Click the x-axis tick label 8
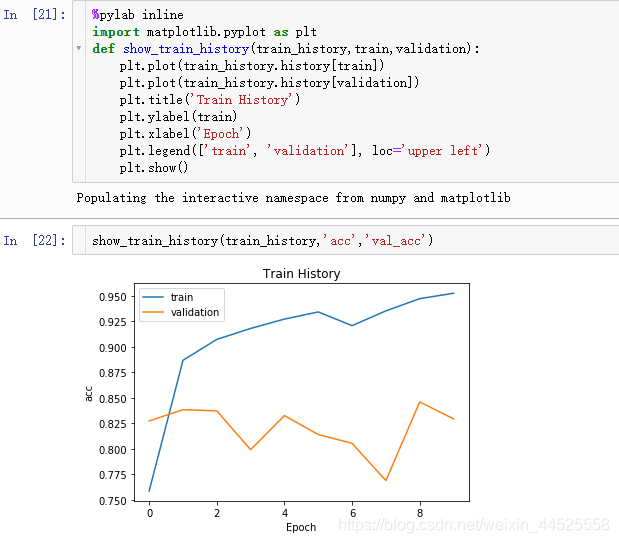This screenshot has width=619, height=543. (420, 513)
